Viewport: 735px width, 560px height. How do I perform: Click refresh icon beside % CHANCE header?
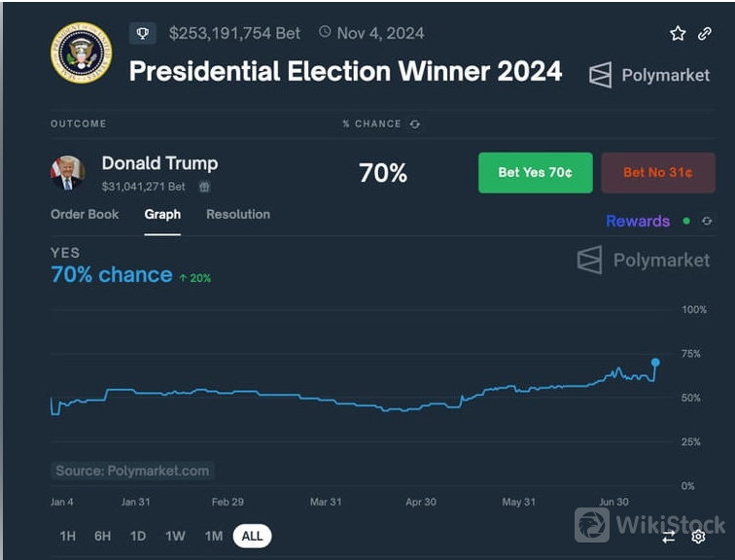416,124
